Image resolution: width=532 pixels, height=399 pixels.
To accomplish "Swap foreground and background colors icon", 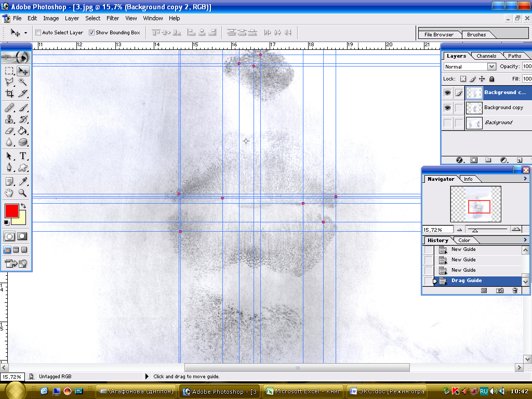I will [23, 206].
